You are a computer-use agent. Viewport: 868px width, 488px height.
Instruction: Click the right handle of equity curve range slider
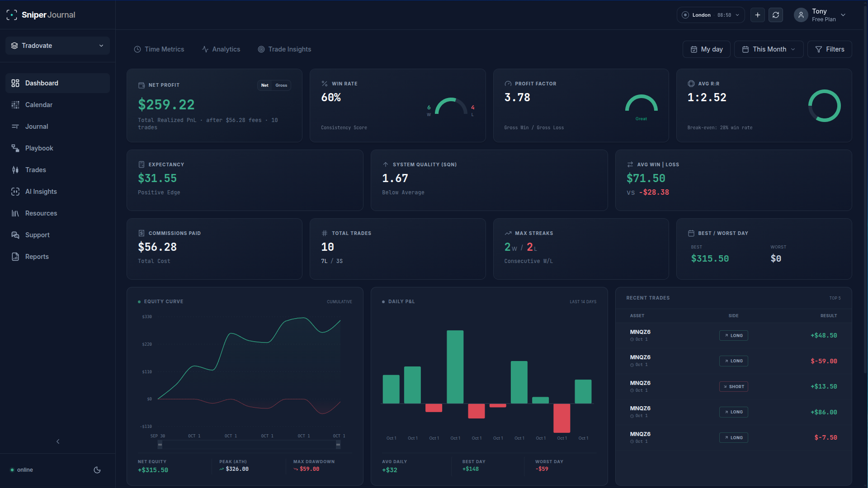point(338,445)
